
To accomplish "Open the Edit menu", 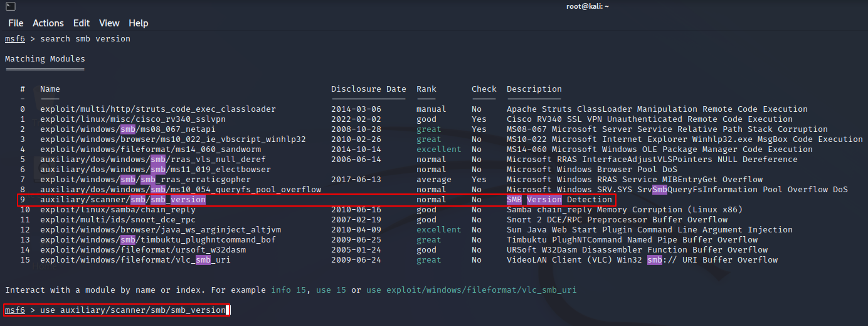I will click(82, 23).
